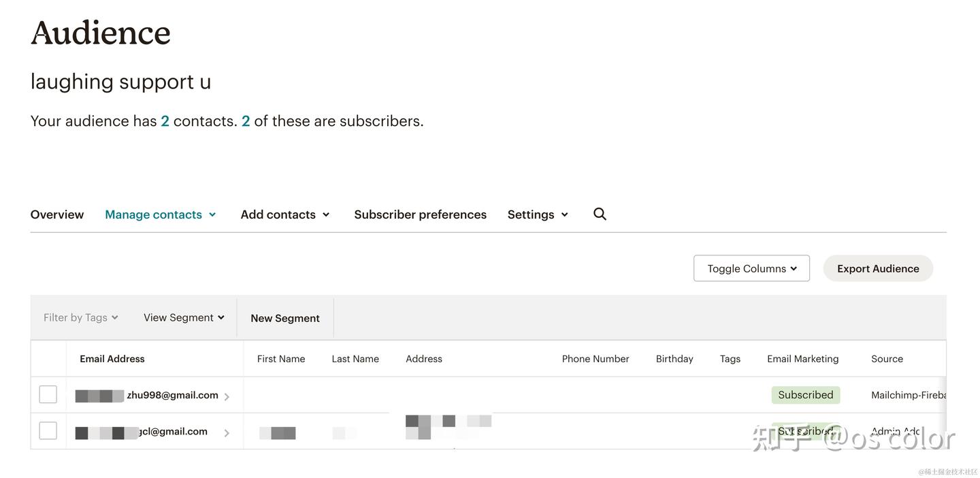This screenshot has width=980, height=478.
Task: Click Subscribed badge in first row
Action: click(805, 395)
